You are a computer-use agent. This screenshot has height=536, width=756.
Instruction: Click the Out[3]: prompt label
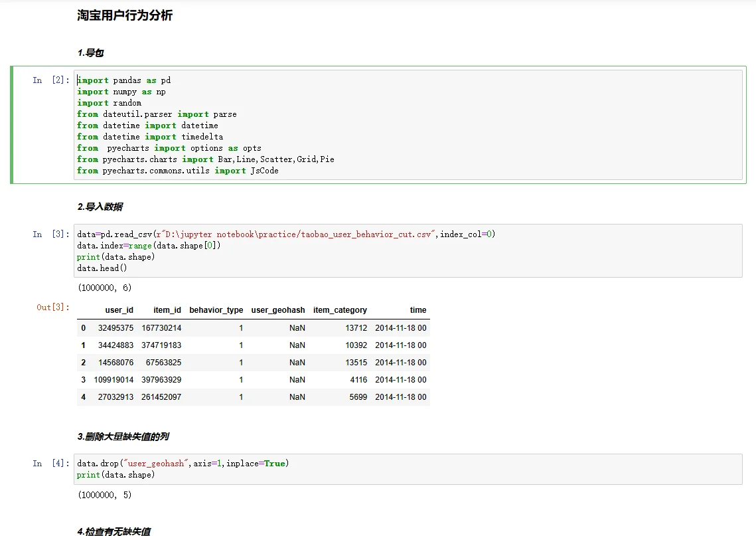click(x=53, y=308)
